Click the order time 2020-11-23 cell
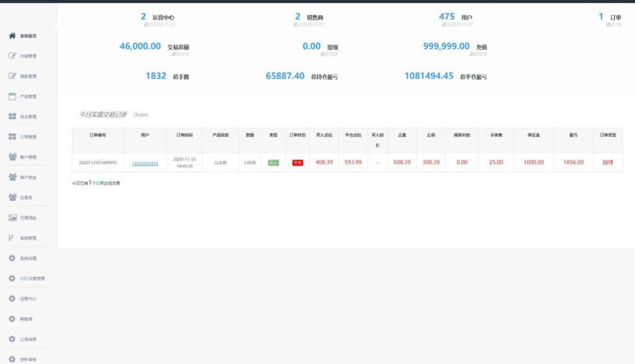Screen dimensions: 635x364 pos(184,162)
